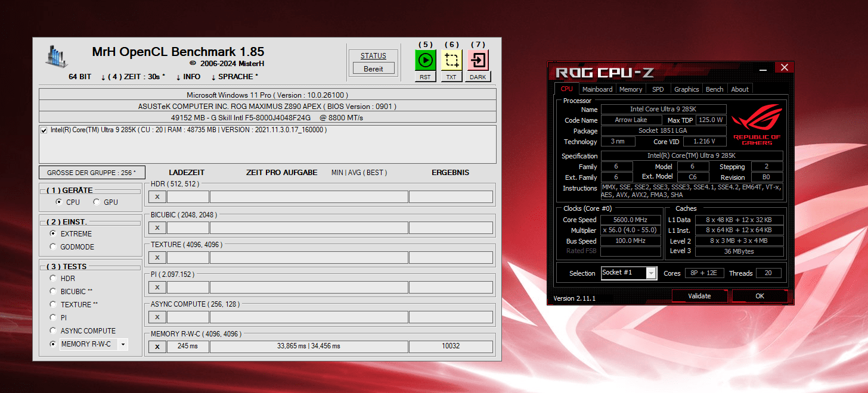The image size is (868, 393).
Task: Click the OK button in CPU-Z
Action: pyautogui.click(x=759, y=296)
